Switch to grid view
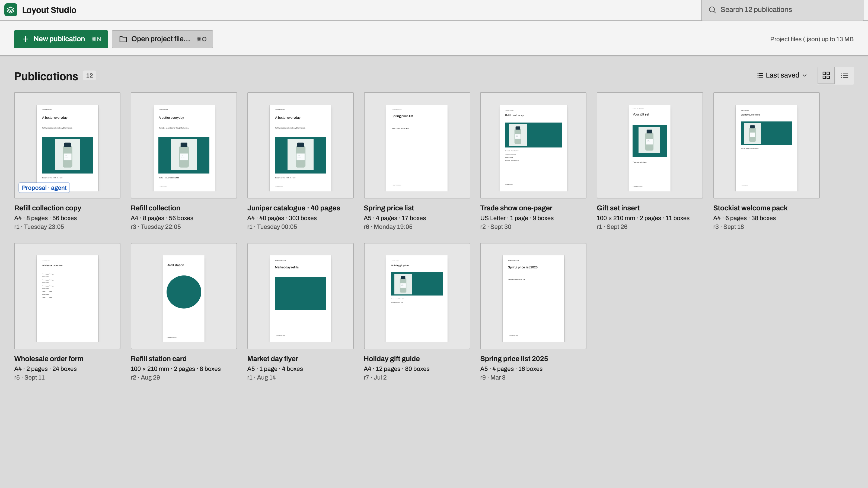Screen dimensions: 868x488 [x=826, y=75]
